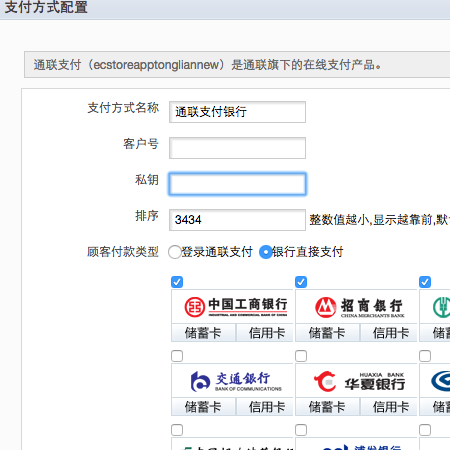Click the blue oval logo beside 华夏银行

pos(441,381)
